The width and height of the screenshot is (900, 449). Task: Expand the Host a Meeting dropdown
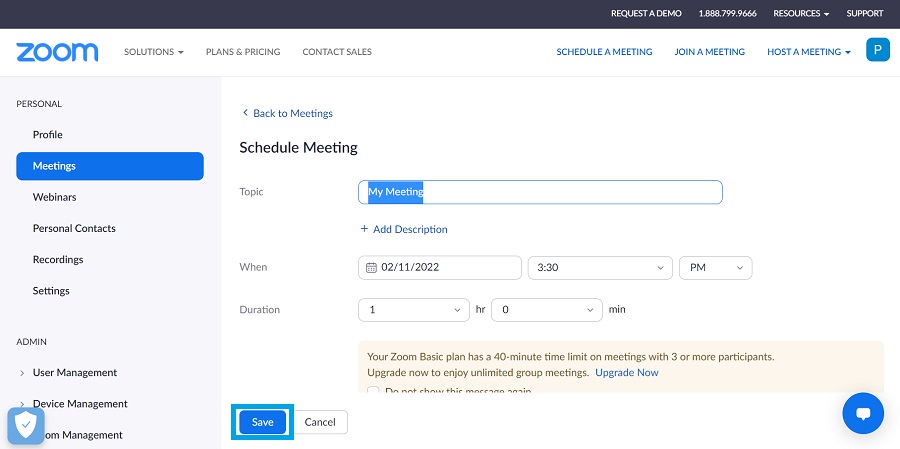[x=808, y=52]
